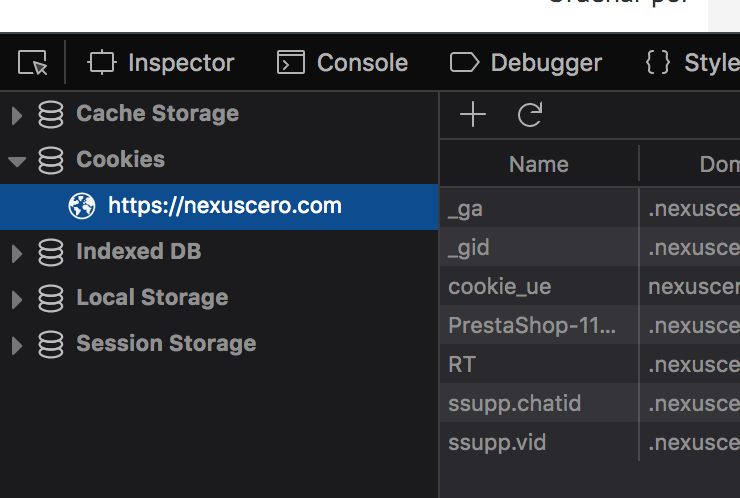Select the ssupp.chatid cookie row
This screenshot has height=498, width=740.
coord(590,403)
